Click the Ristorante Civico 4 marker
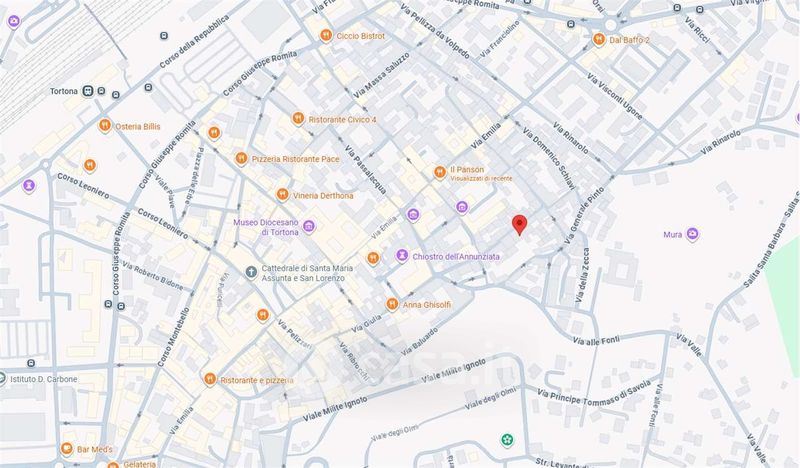Image resolution: width=800 pixels, height=468 pixels. (298, 118)
